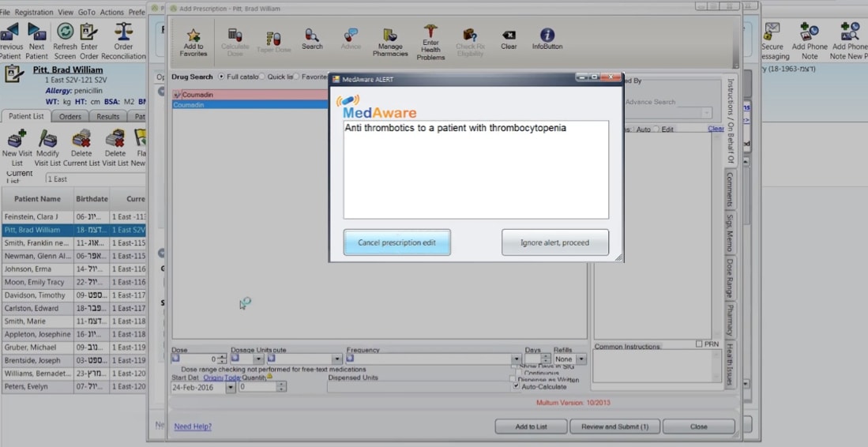The width and height of the screenshot is (868, 447).
Task: Select Quick list radio button
Action: 262,77
